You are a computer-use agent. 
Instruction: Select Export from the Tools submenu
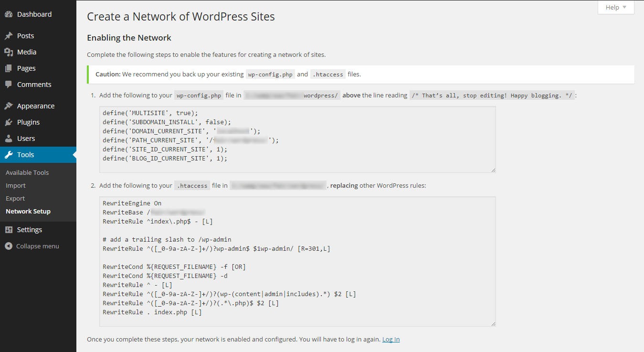tap(15, 198)
